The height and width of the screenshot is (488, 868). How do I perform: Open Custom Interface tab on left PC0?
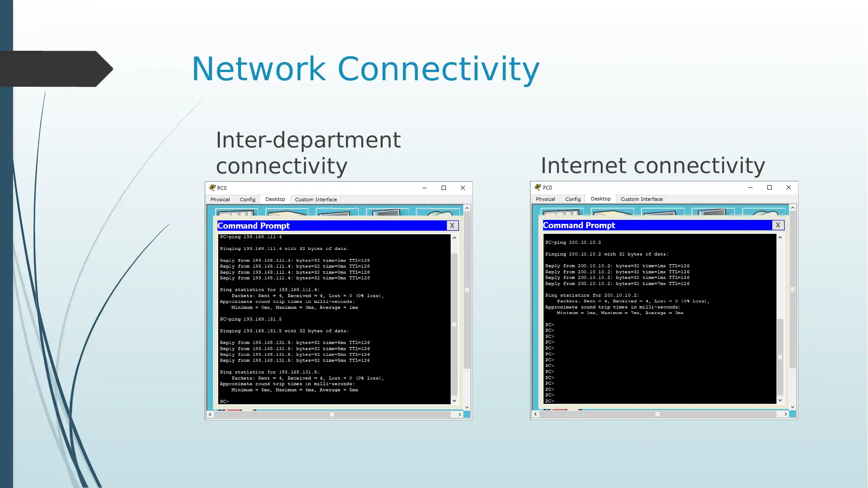tap(316, 199)
